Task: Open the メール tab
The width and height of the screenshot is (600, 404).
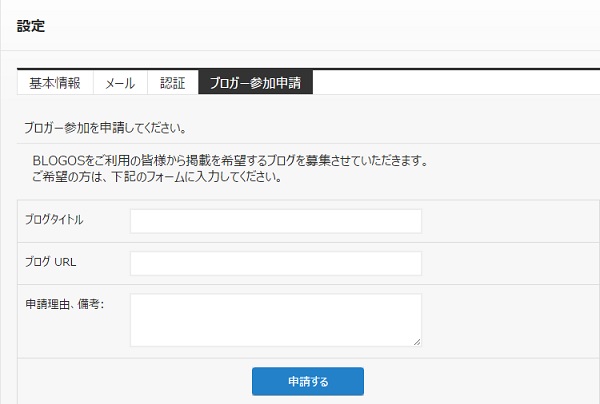Action: point(120,83)
